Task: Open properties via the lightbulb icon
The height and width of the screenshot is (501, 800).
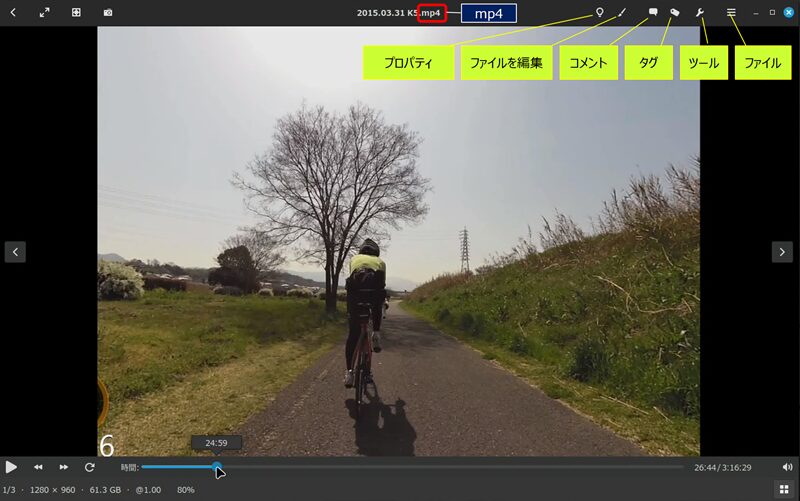Action: pyautogui.click(x=600, y=12)
